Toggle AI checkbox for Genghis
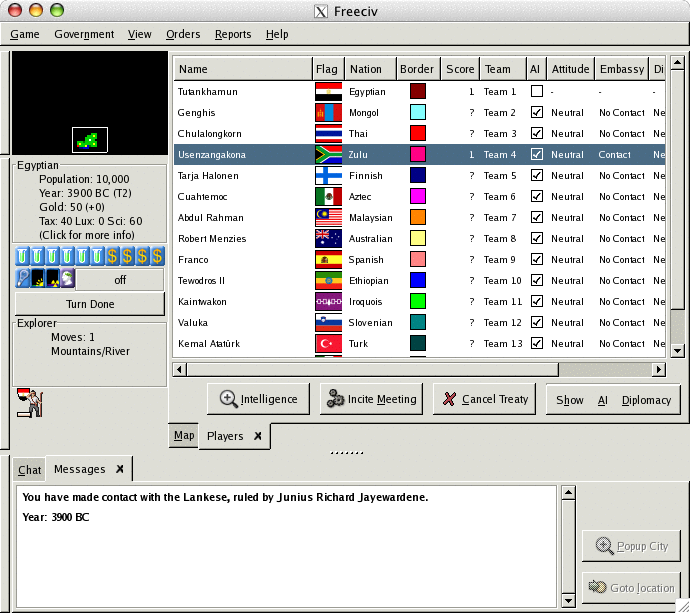 536,112
